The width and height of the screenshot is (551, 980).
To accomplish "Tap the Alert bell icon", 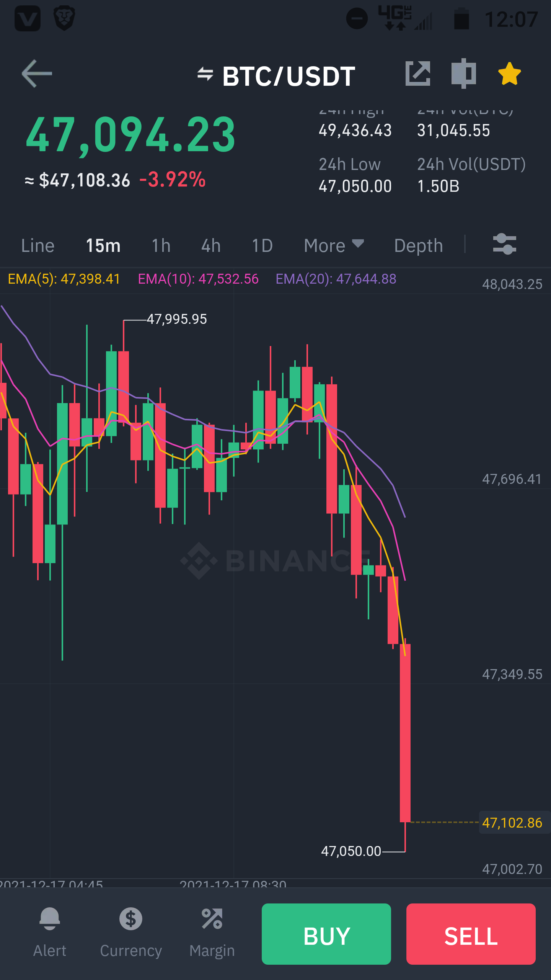I will [50, 919].
